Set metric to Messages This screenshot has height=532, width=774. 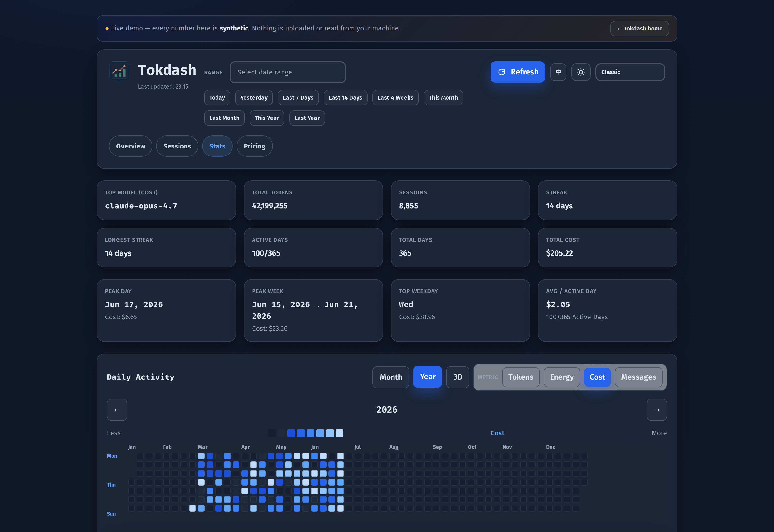(638, 377)
